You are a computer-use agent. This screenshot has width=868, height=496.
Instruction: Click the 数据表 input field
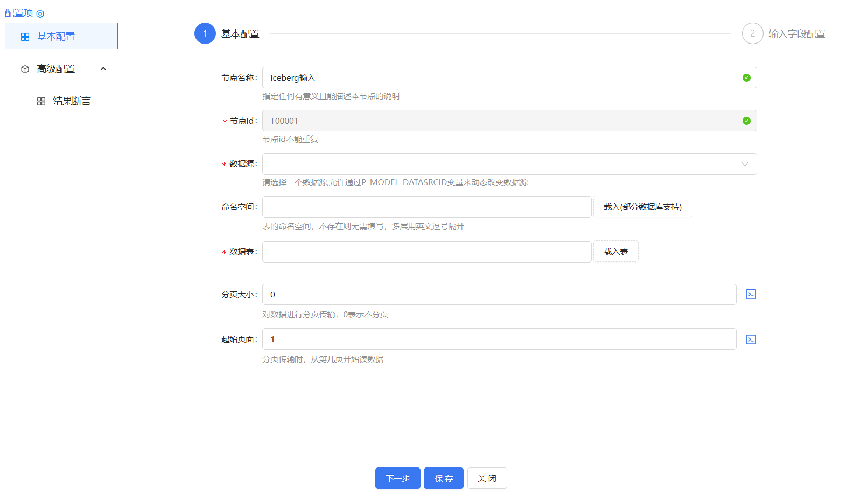click(426, 251)
